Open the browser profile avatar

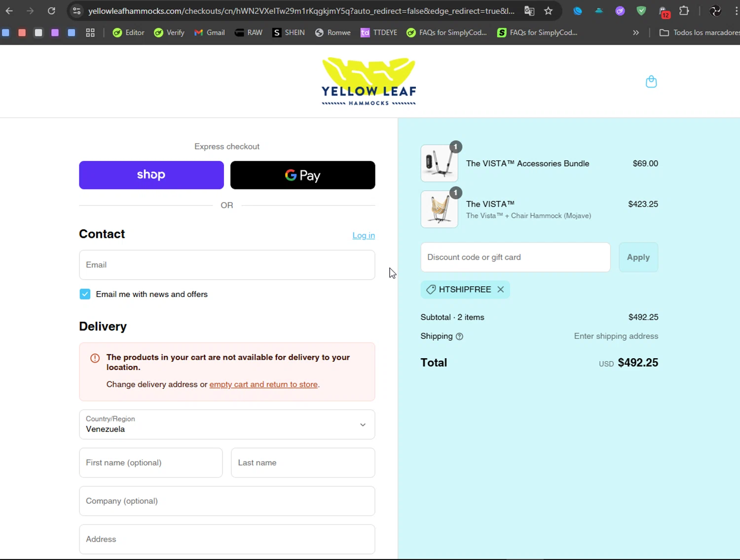(715, 11)
